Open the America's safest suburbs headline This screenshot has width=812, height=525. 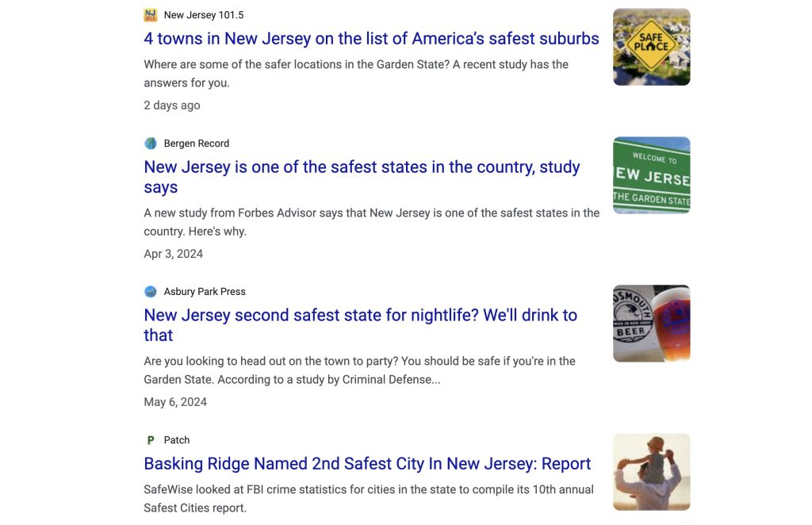(x=371, y=39)
